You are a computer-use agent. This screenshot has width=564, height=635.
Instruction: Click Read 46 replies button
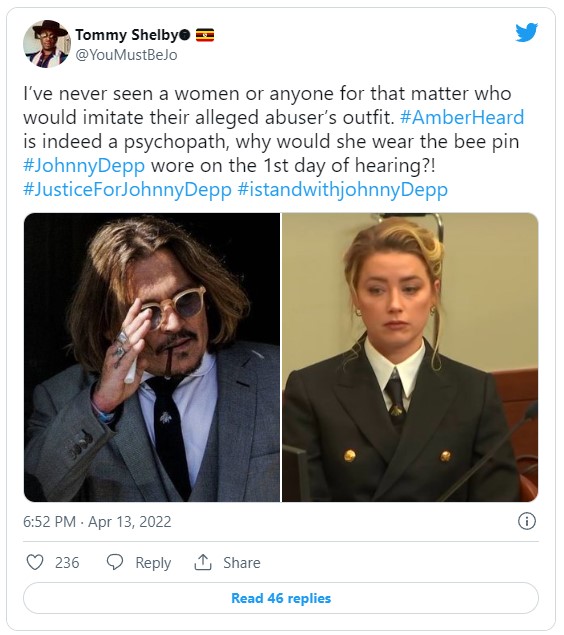coord(281,598)
